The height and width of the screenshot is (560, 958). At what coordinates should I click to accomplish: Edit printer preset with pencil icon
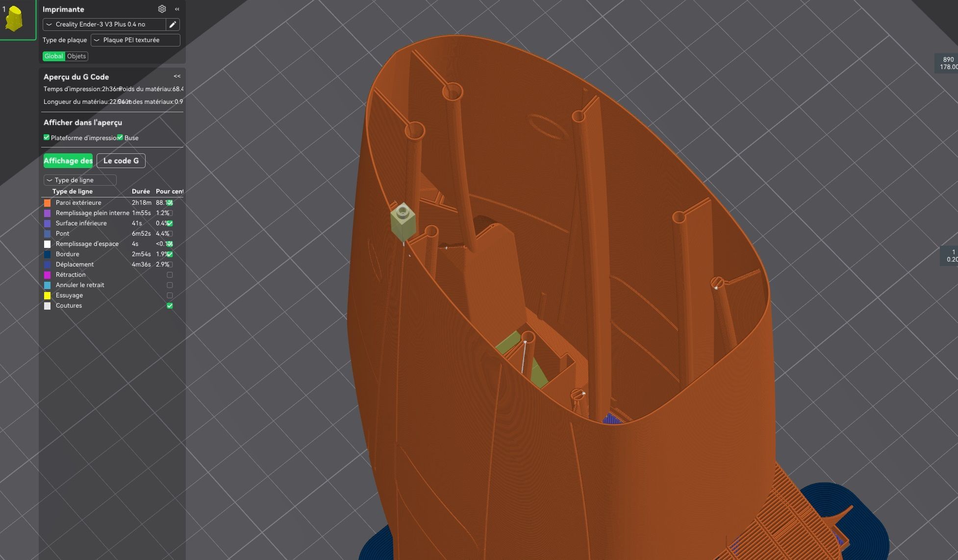pyautogui.click(x=173, y=24)
